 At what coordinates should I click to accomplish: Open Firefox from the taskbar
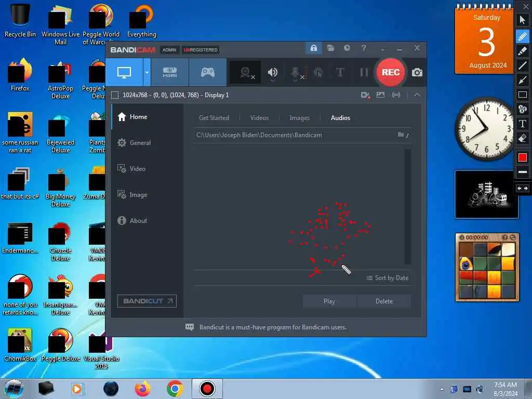pos(143,389)
